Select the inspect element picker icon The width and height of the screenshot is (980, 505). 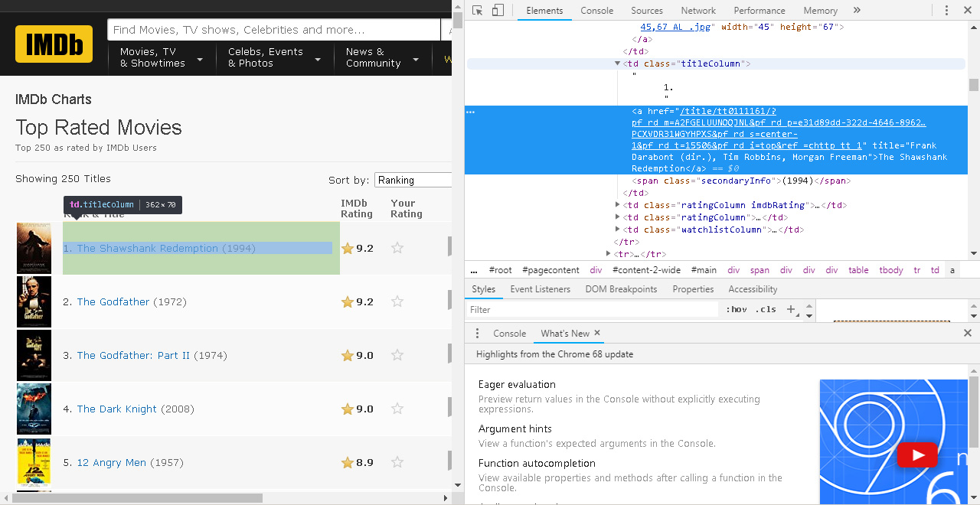tap(478, 10)
